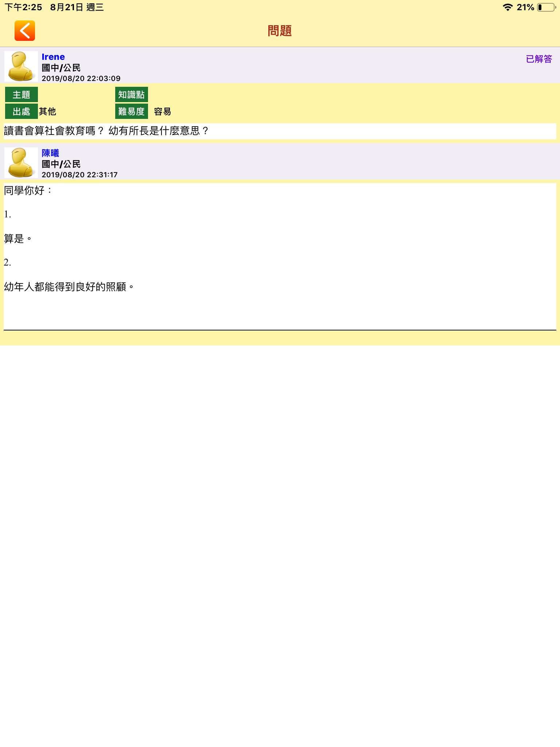Tap the status bar clock 下午2:25
This screenshot has height=747, width=560.
(23, 7)
